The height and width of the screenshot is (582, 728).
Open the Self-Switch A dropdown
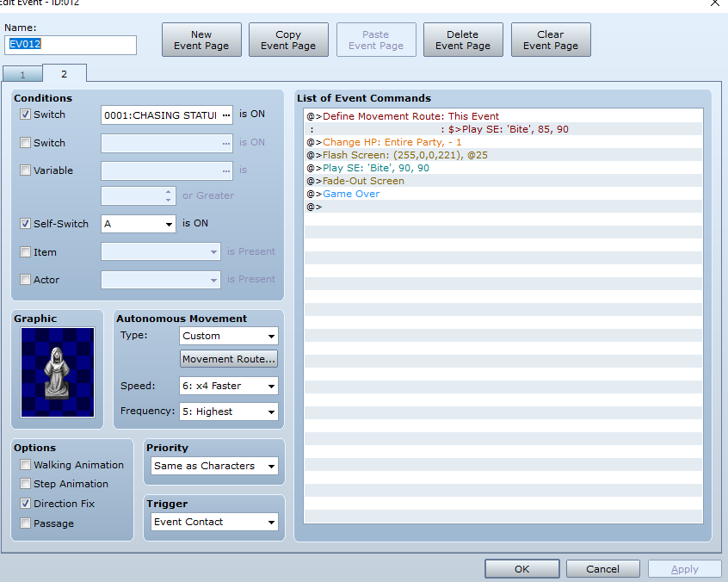coord(139,224)
